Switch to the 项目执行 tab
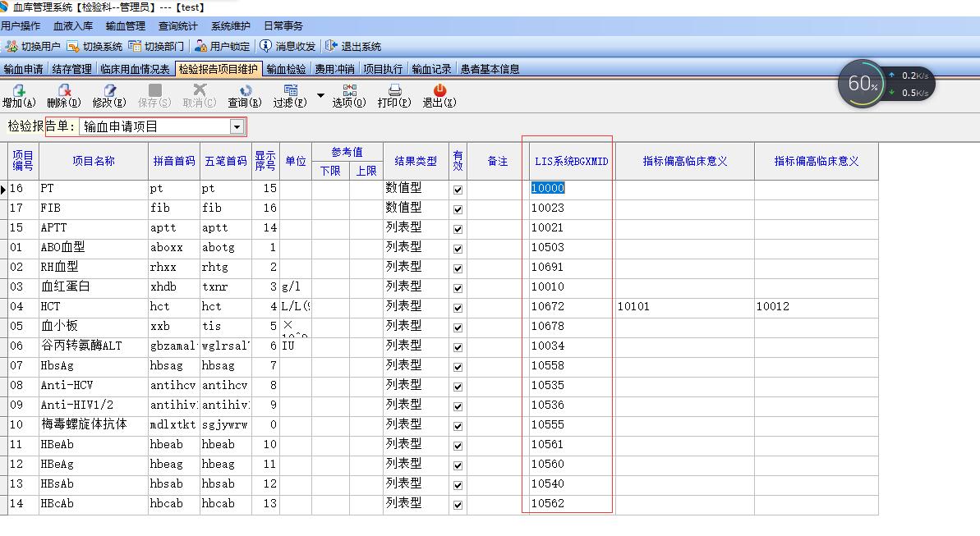 pyautogui.click(x=383, y=69)
